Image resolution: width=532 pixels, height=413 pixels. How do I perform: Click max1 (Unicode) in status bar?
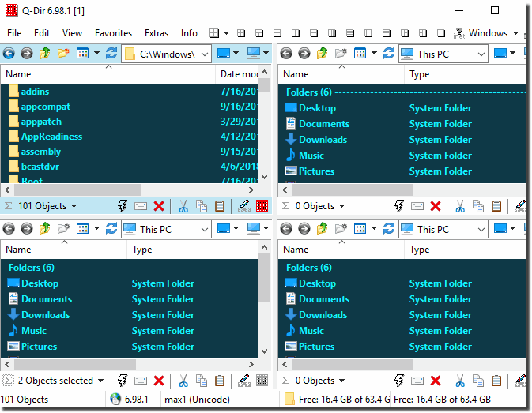click(197, 400)
